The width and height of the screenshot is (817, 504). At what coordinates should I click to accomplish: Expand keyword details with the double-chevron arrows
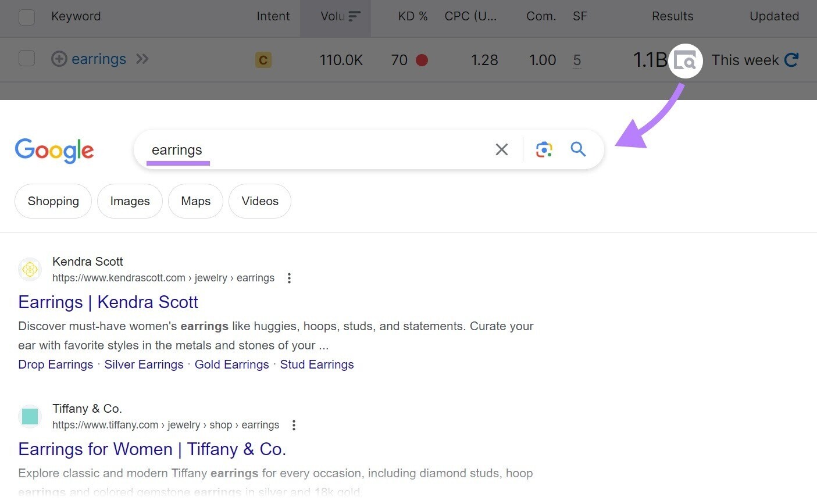142,59
